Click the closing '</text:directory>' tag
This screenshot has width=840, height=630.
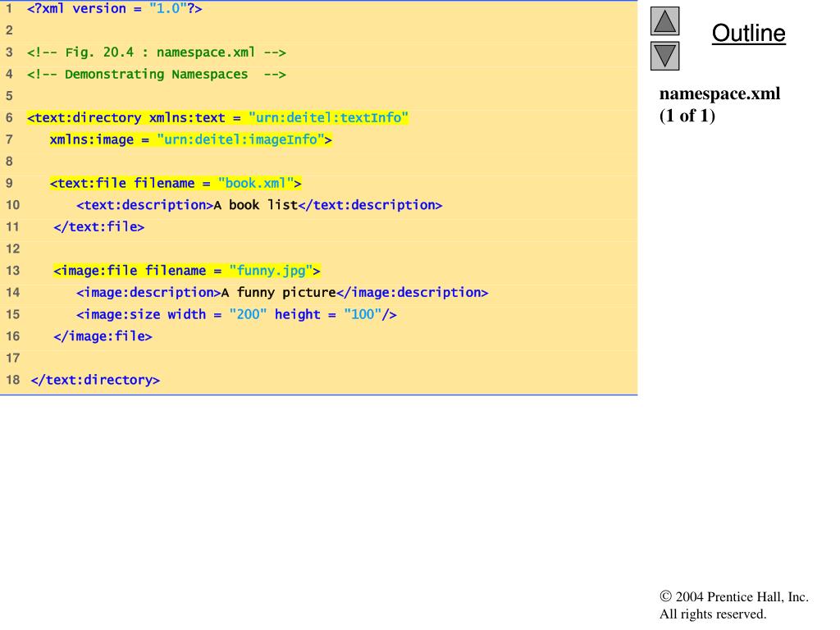click(x=95, y=380)
